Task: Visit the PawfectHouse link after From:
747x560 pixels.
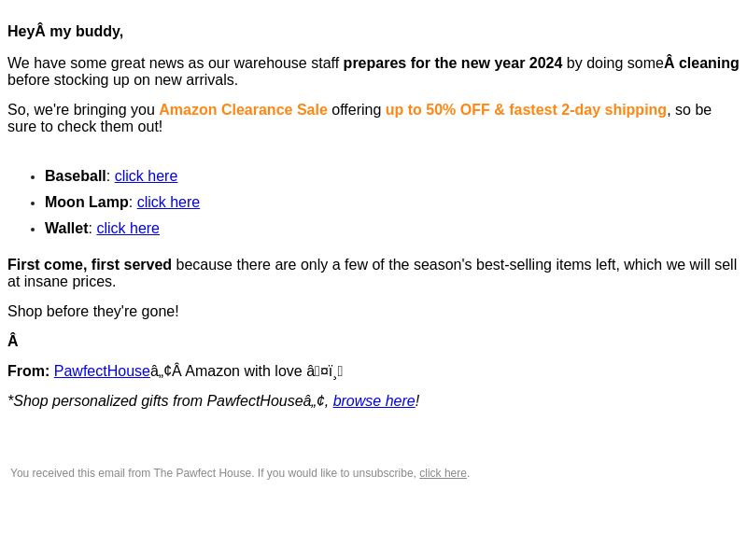Action: pos(102,371)
